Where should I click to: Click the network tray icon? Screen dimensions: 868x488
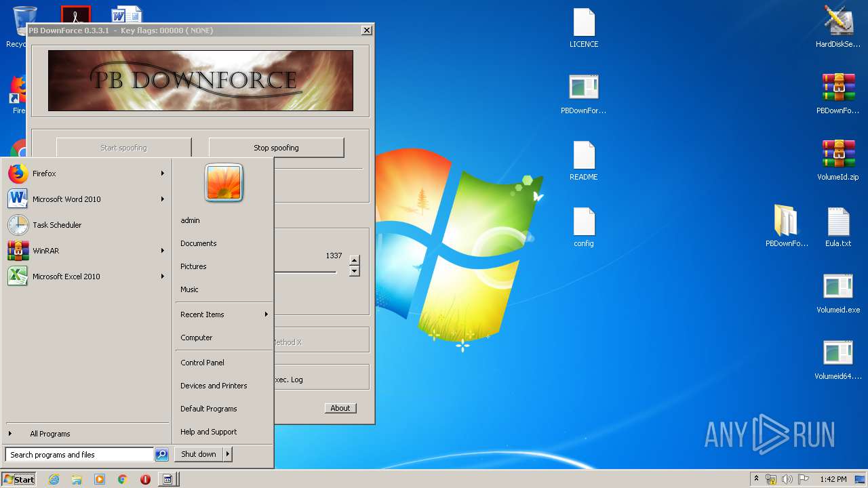coord(771,479)
